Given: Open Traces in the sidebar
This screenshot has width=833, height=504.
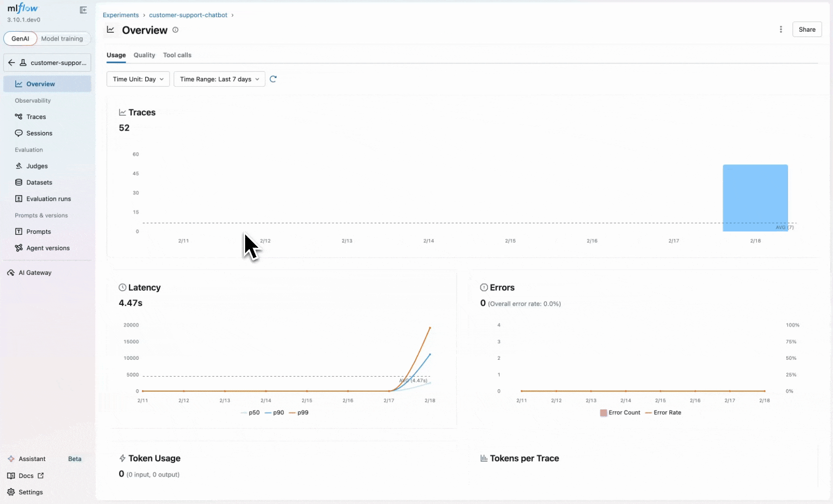Looking at the screenshot, I should click(x=36, y=117).
